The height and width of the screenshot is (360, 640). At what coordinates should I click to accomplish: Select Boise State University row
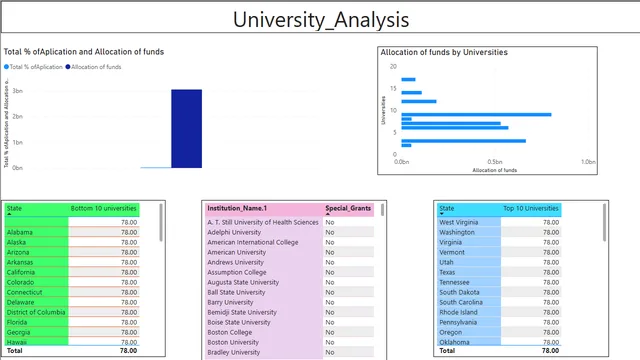290,322
